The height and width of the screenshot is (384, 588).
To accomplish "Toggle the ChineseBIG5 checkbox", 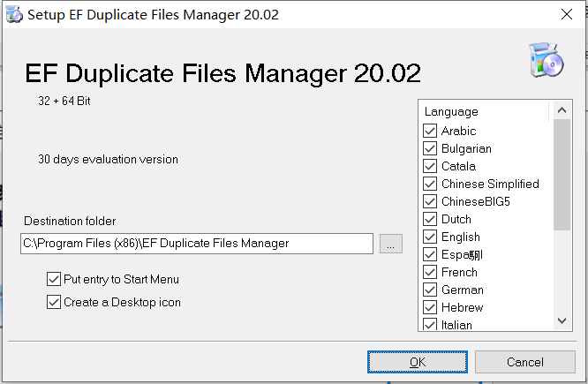I will coord(430,201).
